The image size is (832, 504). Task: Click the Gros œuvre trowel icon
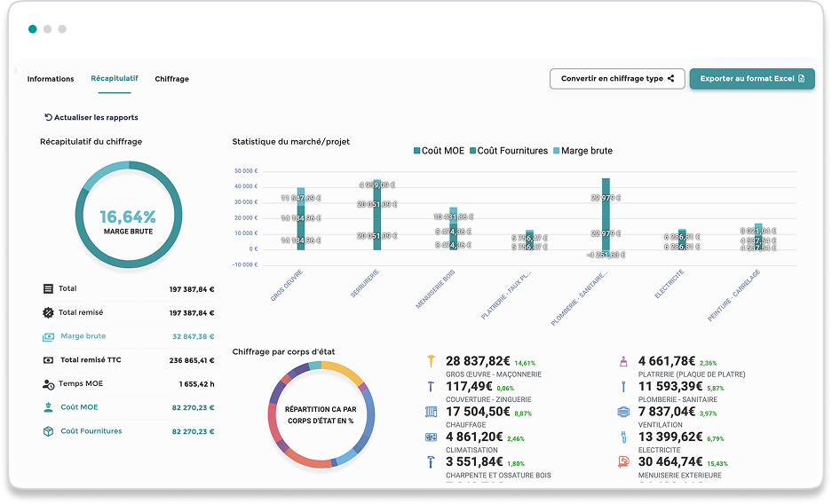tap(431, 361)
